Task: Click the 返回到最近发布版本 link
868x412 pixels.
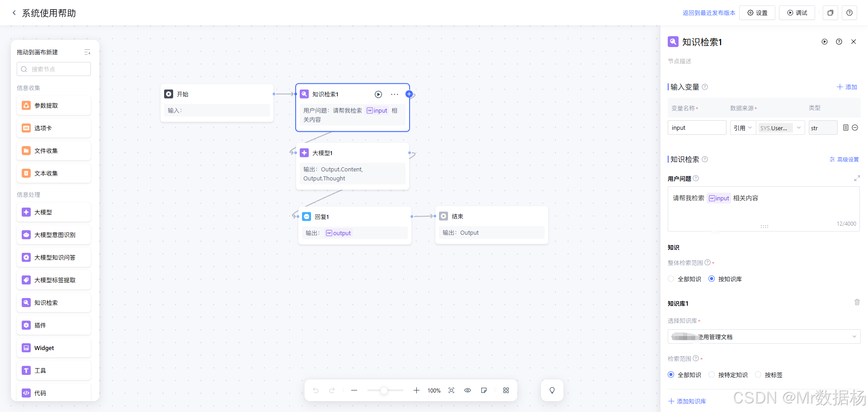Action: point(709,13)
